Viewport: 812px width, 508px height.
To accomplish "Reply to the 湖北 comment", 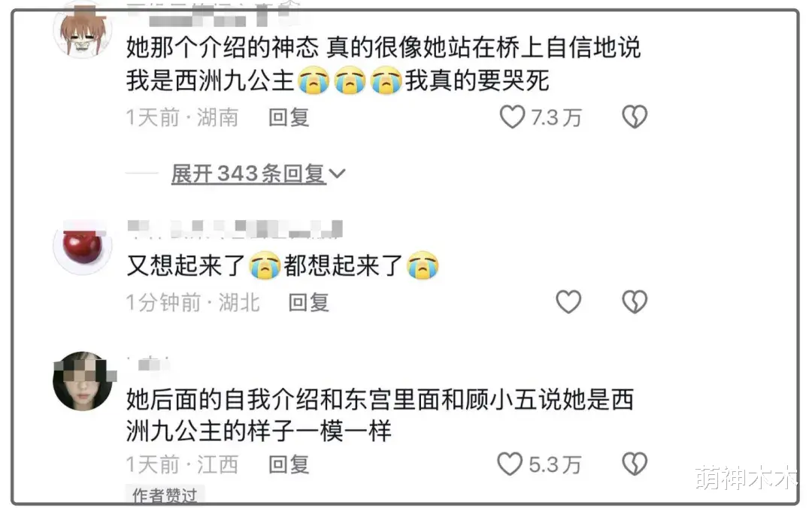I will coord(309,302).
